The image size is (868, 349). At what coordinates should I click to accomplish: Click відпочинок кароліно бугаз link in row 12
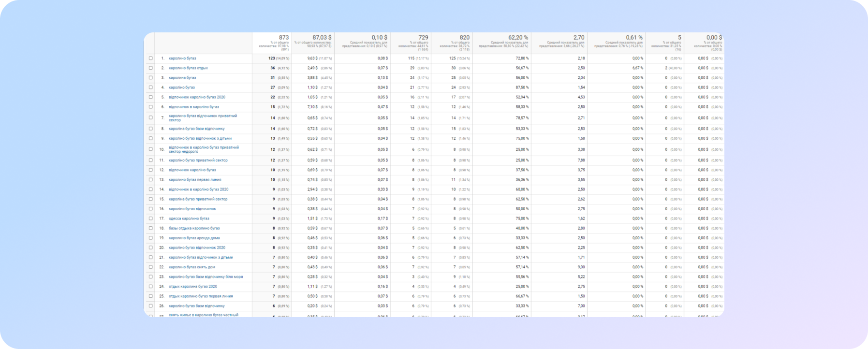[192, 170]
